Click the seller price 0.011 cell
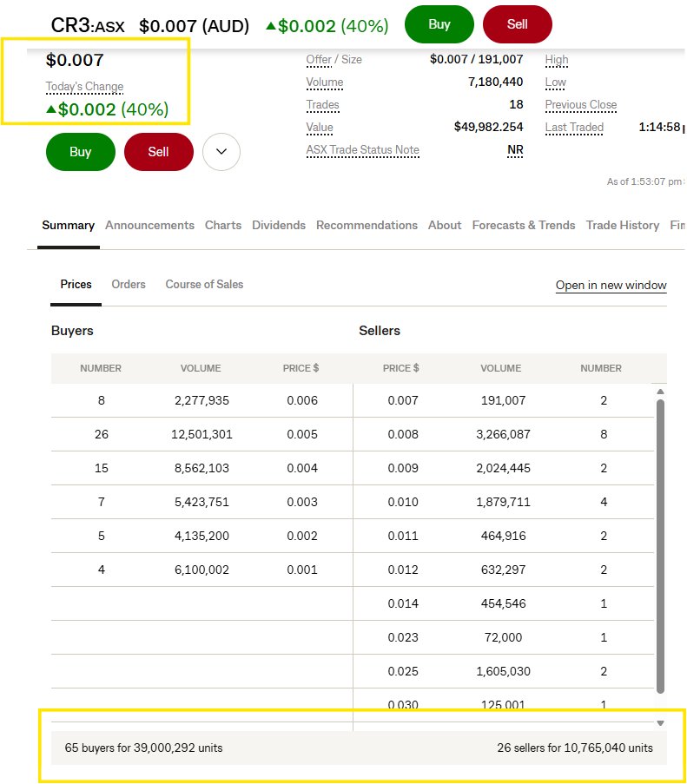This screenshot has height=784, width=687. tap(403, 536)
